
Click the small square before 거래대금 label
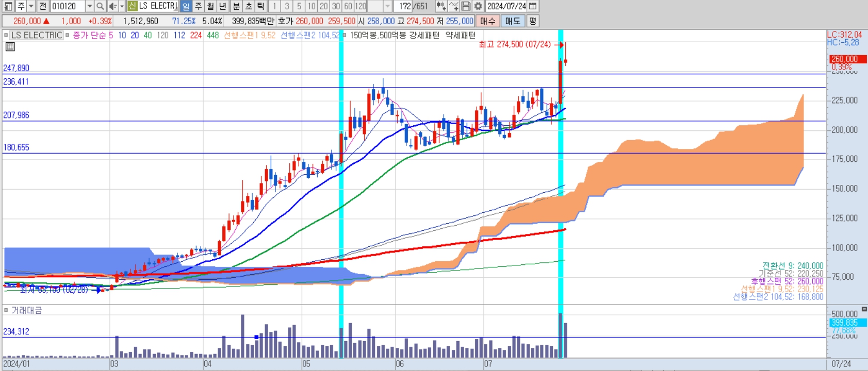[6, 310]
